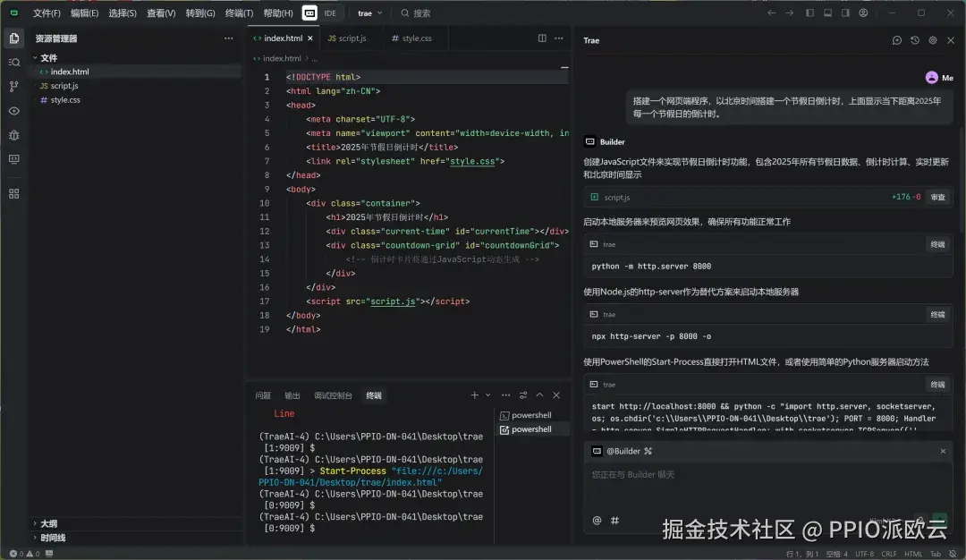966x560 pixels.
Task: Switch to IDE mode in title bar
Action: click(x=330, y=13)
